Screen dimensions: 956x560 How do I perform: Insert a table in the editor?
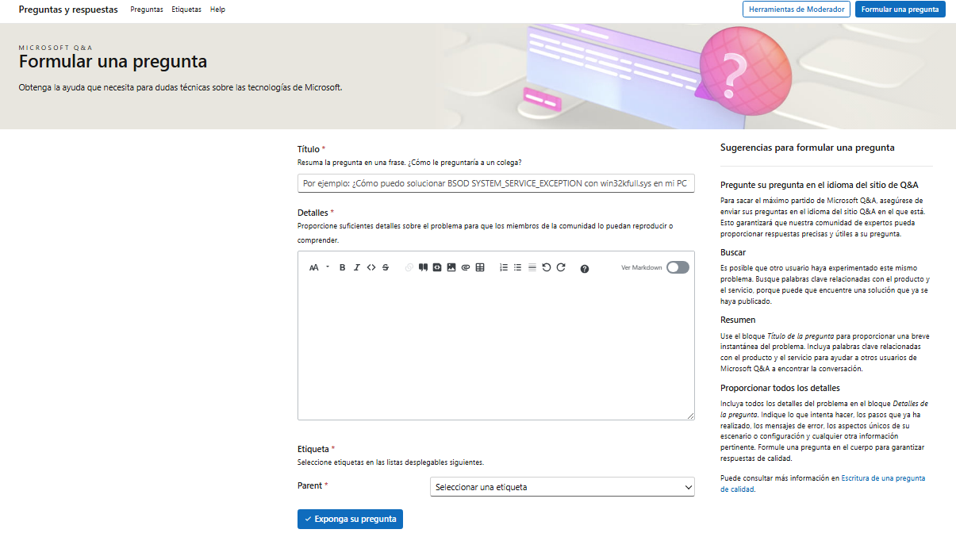480,267
